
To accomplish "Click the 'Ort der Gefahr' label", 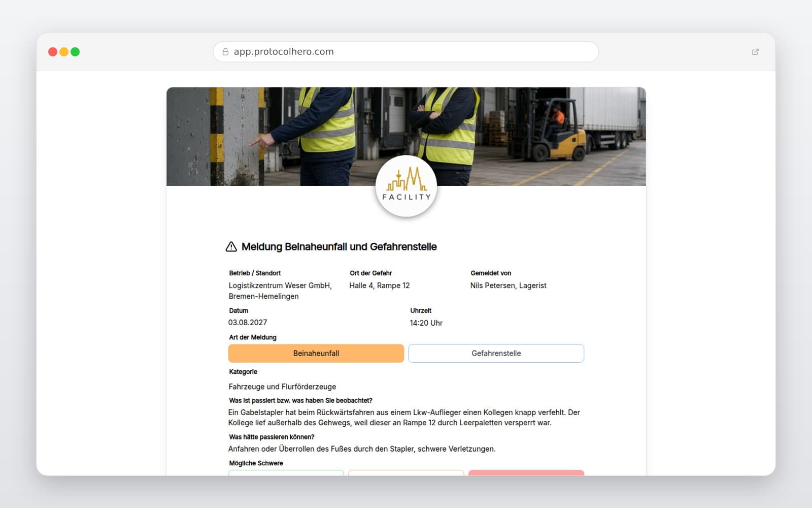I will [x=371, y=273].
